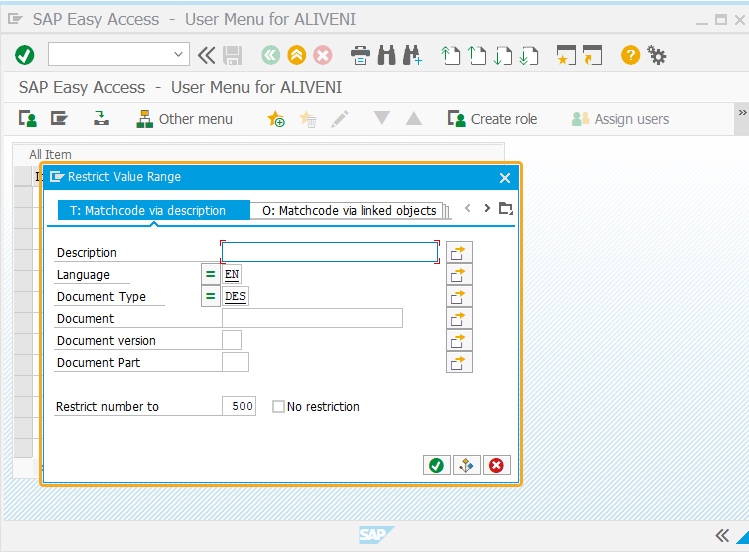Open Help with the question mark icon
This screenshot has width=749, height=552.
pos(631,55)
